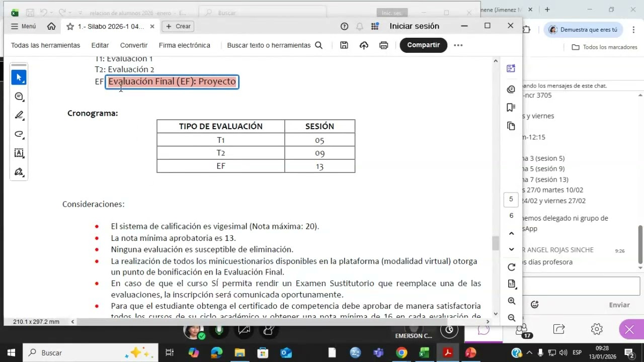Viewport: 644px width, 362px height.
Task: Click the chat message input field
Action: [x=582, y=286]
